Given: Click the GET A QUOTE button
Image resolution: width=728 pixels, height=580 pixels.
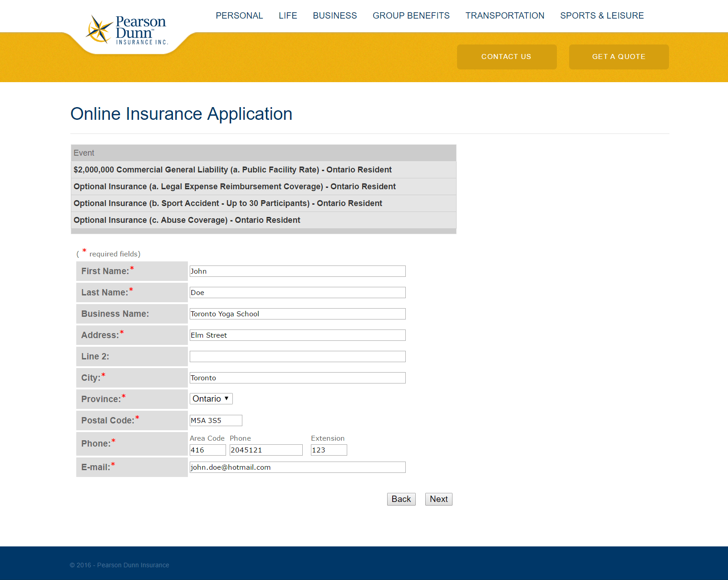Looking at the screenshot, I should [x=619, y=57].
